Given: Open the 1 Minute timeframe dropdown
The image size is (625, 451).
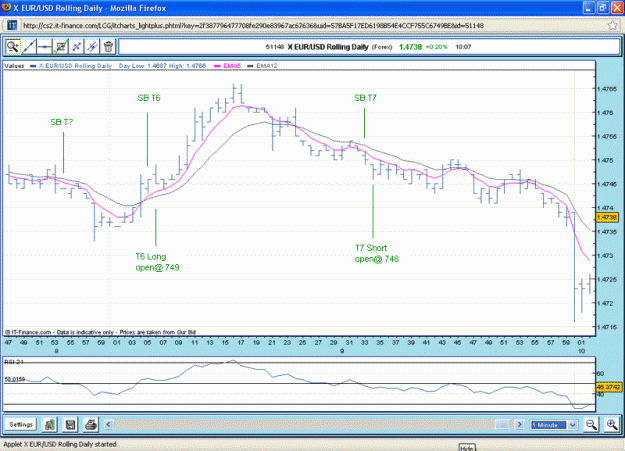Looking at the screenshot, I should coord(554,425).
